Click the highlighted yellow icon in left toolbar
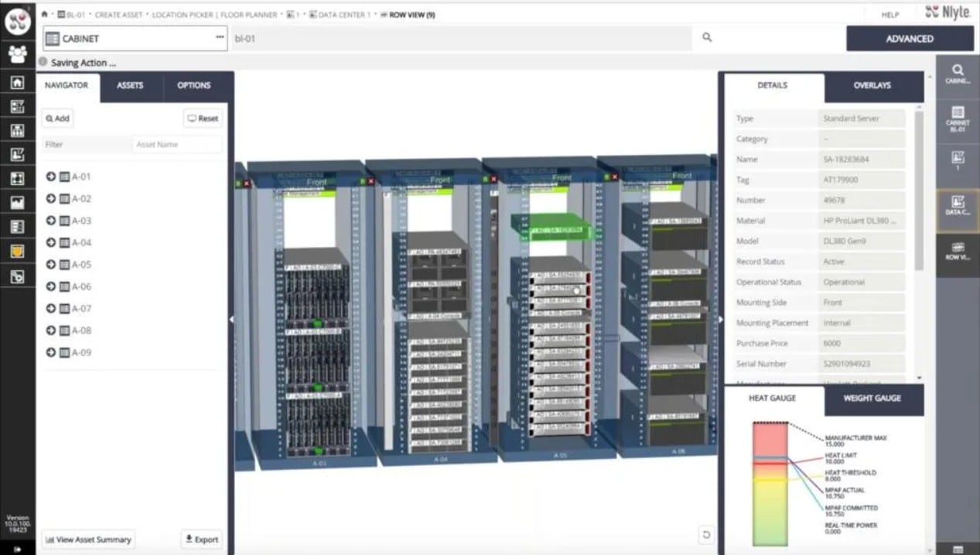980x555 pixels. pyautogui.click(x=17, y=251)
